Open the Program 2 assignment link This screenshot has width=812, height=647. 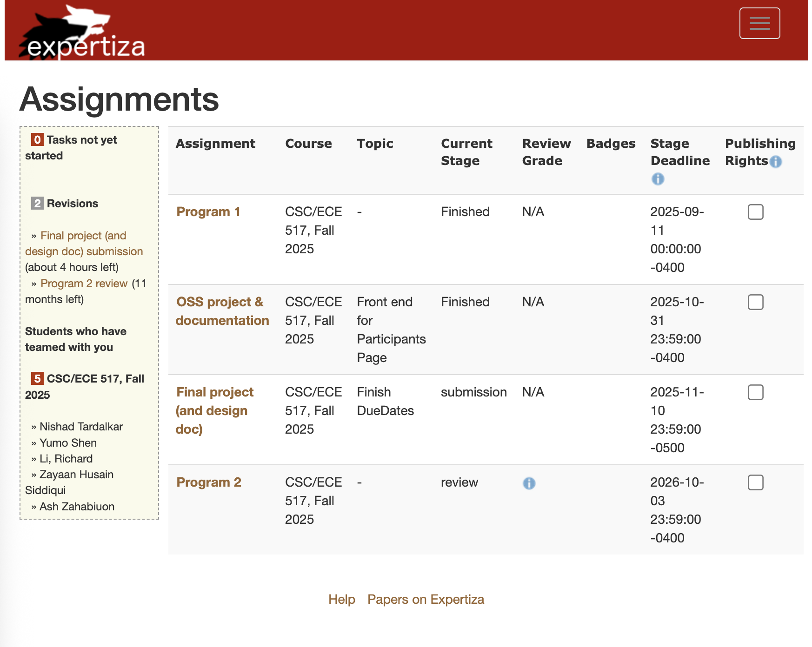(208, 482)
